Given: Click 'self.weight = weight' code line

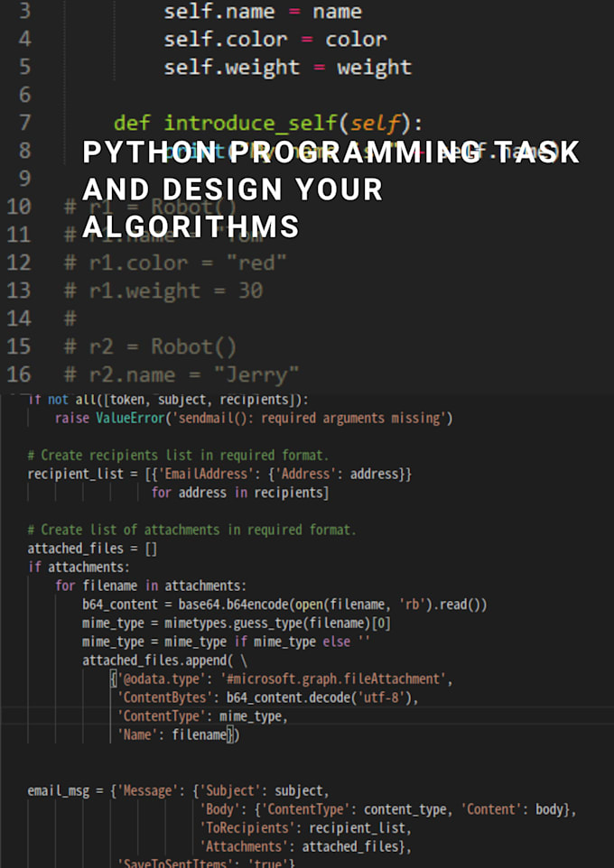Looking at the screenshot, I should click(x=288, y=67).
